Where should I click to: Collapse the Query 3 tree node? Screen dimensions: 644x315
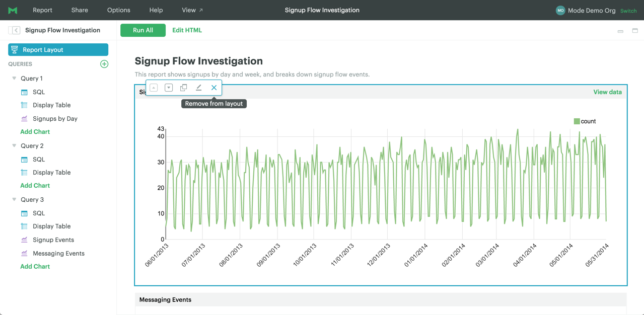(14, 200)
